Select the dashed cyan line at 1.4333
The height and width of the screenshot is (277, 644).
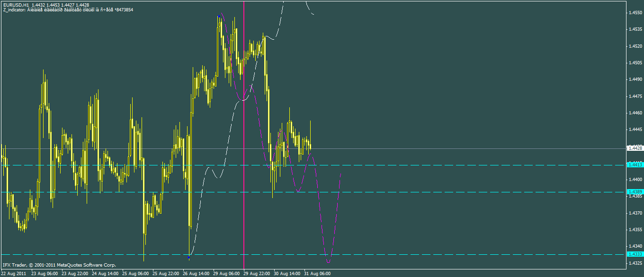pos(95,254)
